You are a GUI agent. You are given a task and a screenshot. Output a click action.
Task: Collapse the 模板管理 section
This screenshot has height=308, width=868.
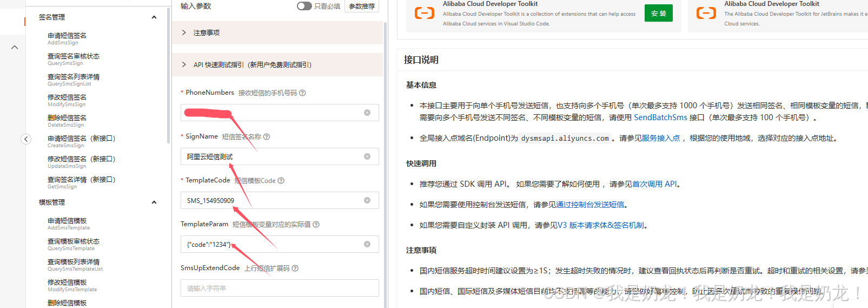[x=154, y=202]
